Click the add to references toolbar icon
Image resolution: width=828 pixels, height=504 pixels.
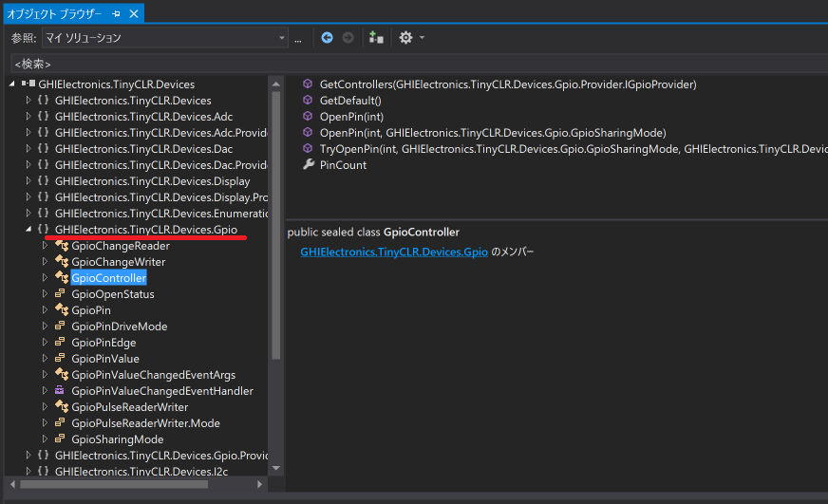(376, 37)
